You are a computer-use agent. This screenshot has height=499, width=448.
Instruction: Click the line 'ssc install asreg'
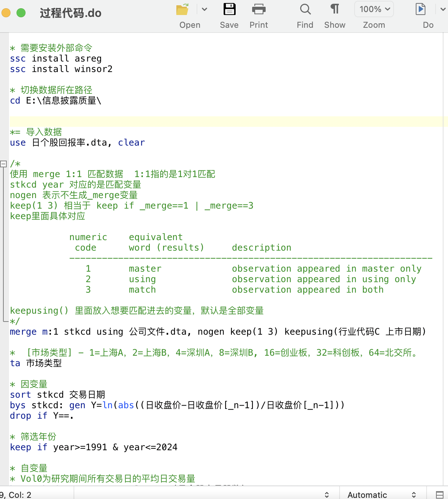[56, 59]
